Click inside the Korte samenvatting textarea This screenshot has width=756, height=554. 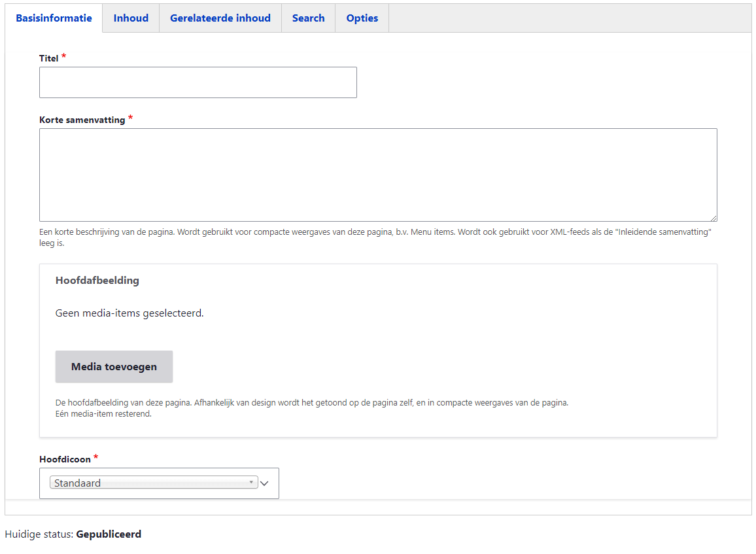pos(378,175)
